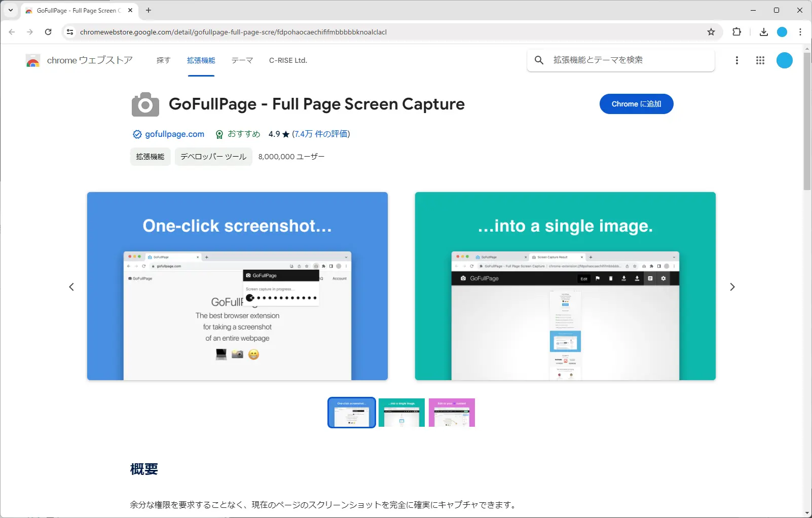Open the tab search dropdown arrow
This screenshot has height=518, width=812.
click(10, 10)
